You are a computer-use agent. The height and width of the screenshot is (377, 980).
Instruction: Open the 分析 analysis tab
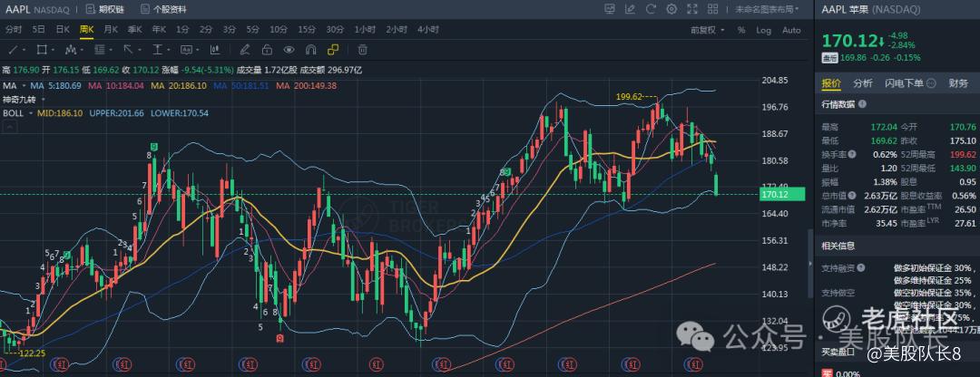click(x=863, y=83)
